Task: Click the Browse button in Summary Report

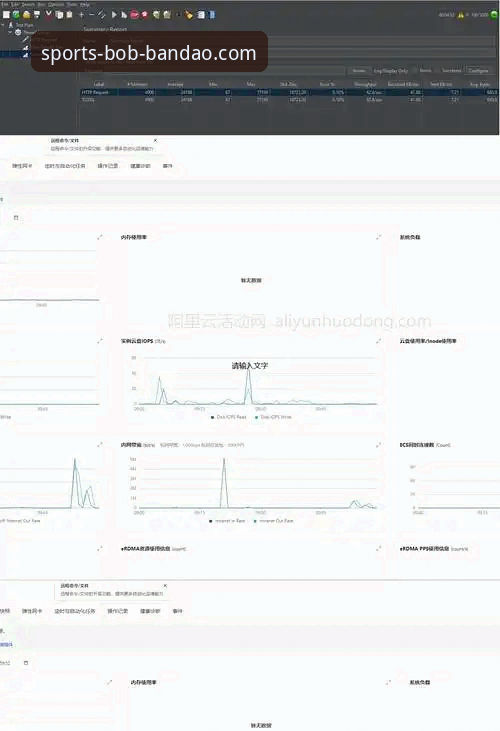Action: pyautogui.click(x=359, y=70)
